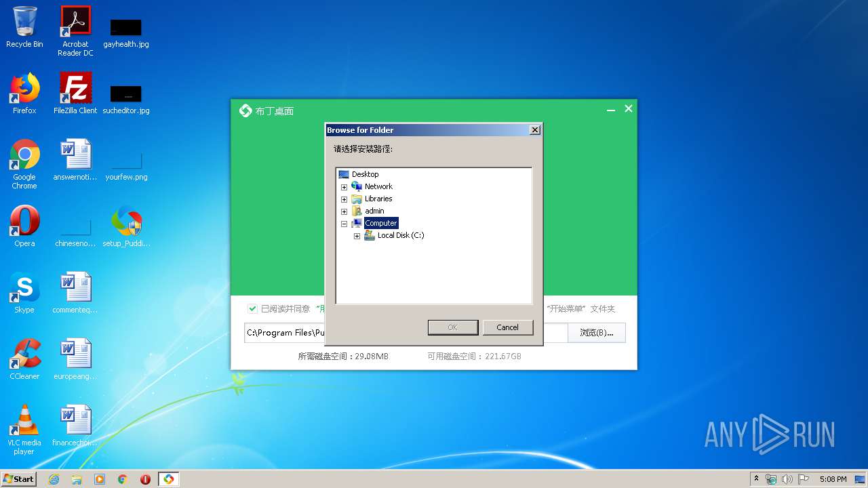Select Desktop in the folder tree
This screenshot has width=868, height=488.
pos(366,174)
